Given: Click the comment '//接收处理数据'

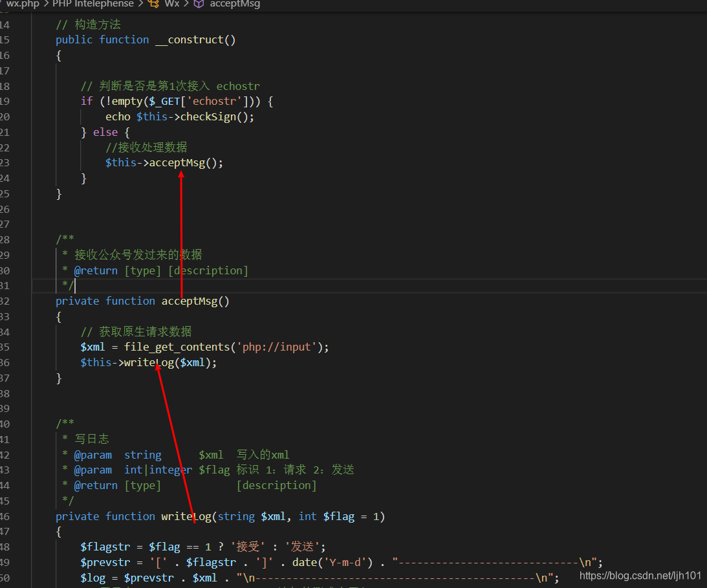Looking at the screenshot, I should [x=146, y=147].
